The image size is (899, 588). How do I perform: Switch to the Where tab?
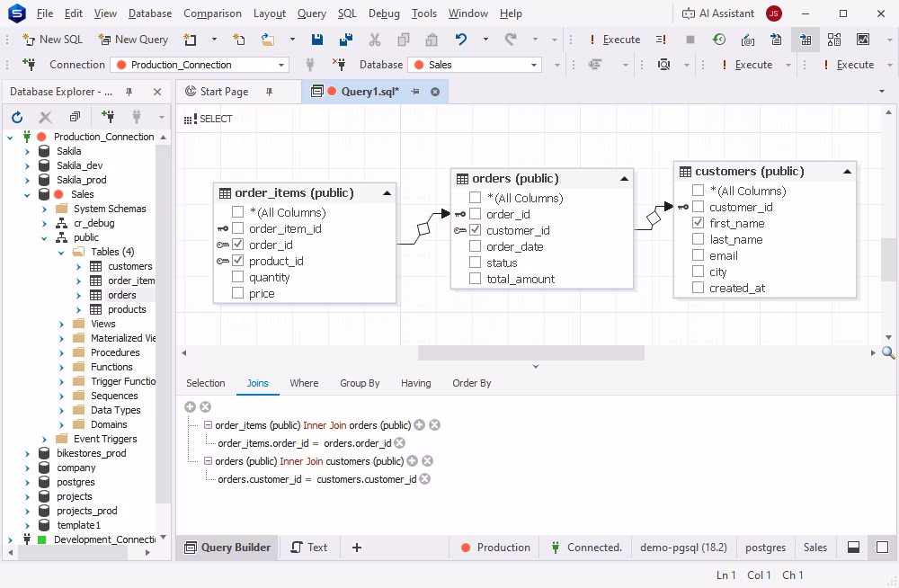(304, 383)
